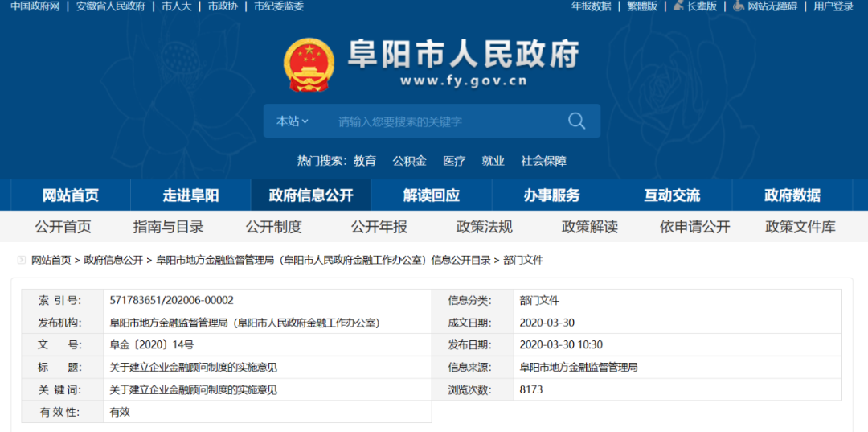Go to 网站首页 main nav tab
This screenshot has width=868, height=432.
pos(71,195)
